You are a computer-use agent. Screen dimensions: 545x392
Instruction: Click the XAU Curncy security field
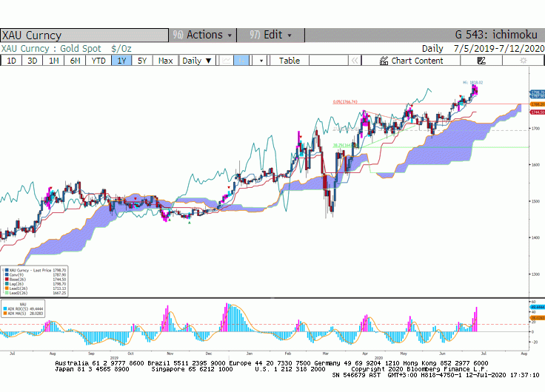[84, 36]
